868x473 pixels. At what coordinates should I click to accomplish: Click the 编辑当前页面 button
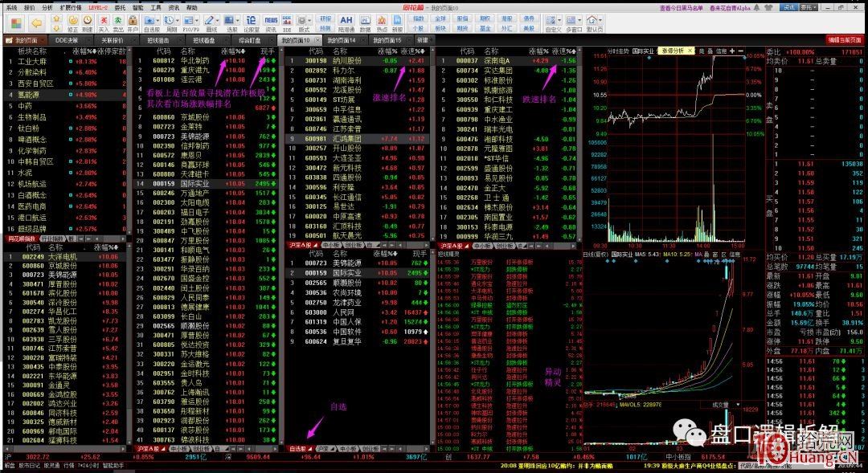[x=845, y=39]
